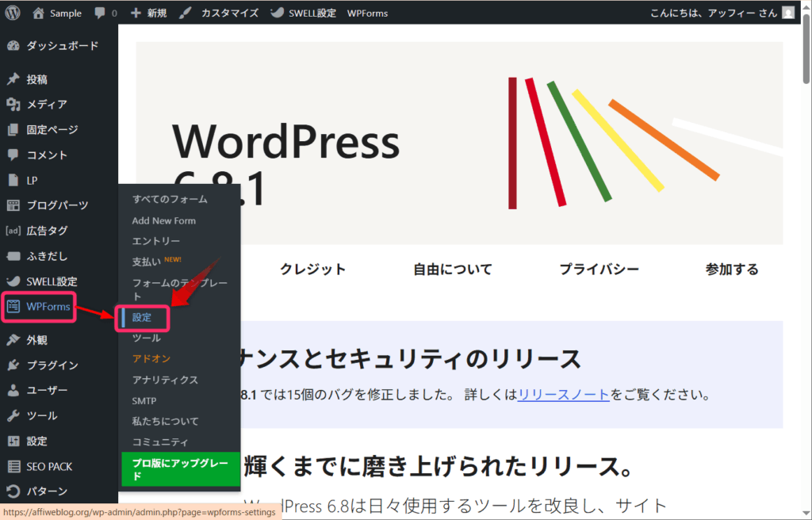The width and height of the screenshot is (812, 520).
Task: Click the ツール wrench icon in sidebar
Action: click(13, 415)
